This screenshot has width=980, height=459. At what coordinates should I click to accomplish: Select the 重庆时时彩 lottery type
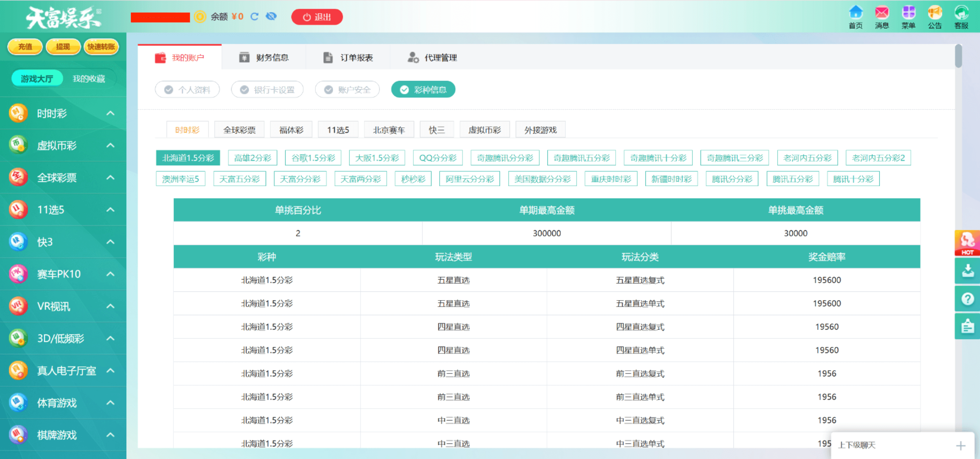pyautogui.click(x=611, y=179)
